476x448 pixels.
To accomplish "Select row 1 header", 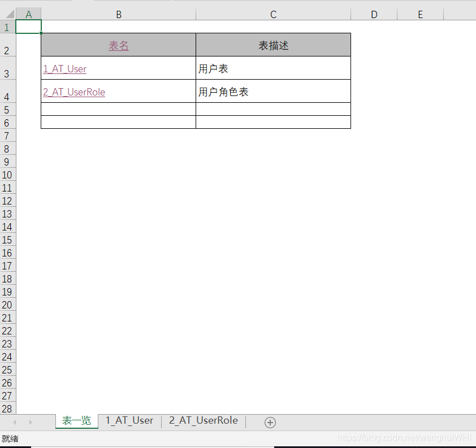I will click(x=7, y=27).
